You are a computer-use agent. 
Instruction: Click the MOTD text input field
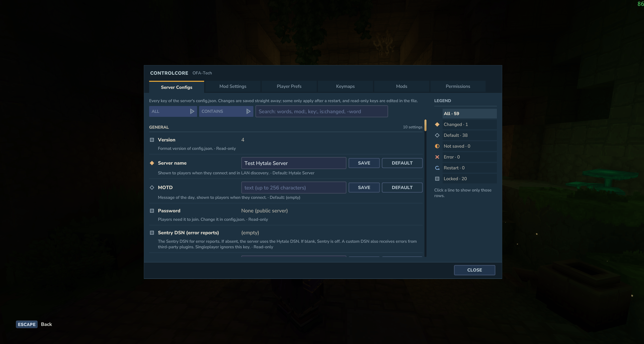(293, 188)
